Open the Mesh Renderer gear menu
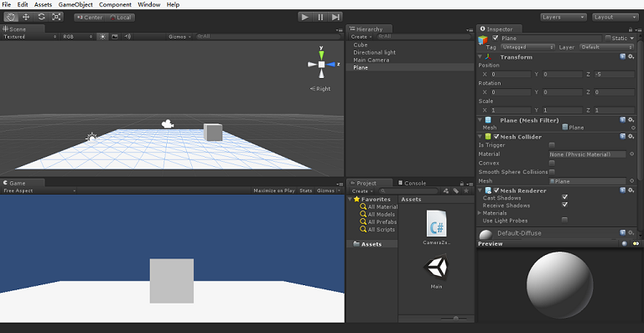The height and width of the screenshot is (333, 644). (631, 190)
